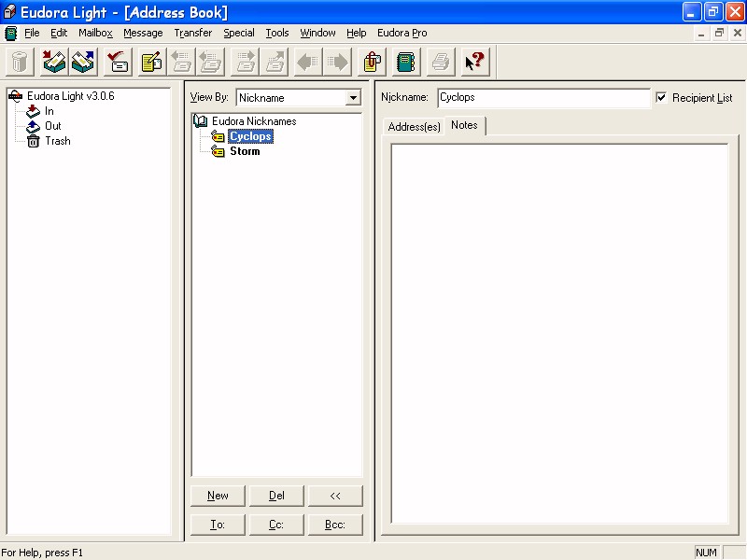Screen dimensions: 747x560
Task: Click the nickname card icon beside Cyclops
Action: click(218, 136)
